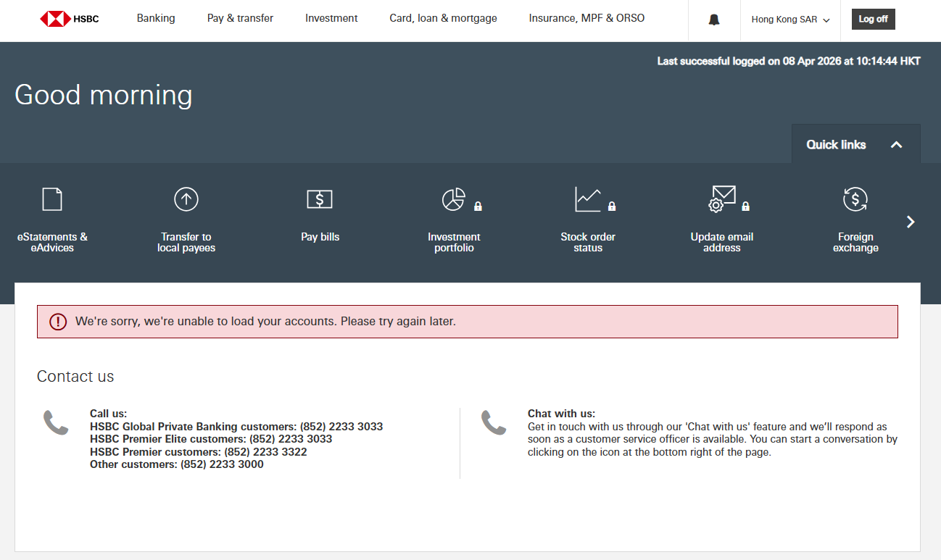Click Transfer to local payees arrow icon
Screen dimensions: 941x560
[186, 198]
